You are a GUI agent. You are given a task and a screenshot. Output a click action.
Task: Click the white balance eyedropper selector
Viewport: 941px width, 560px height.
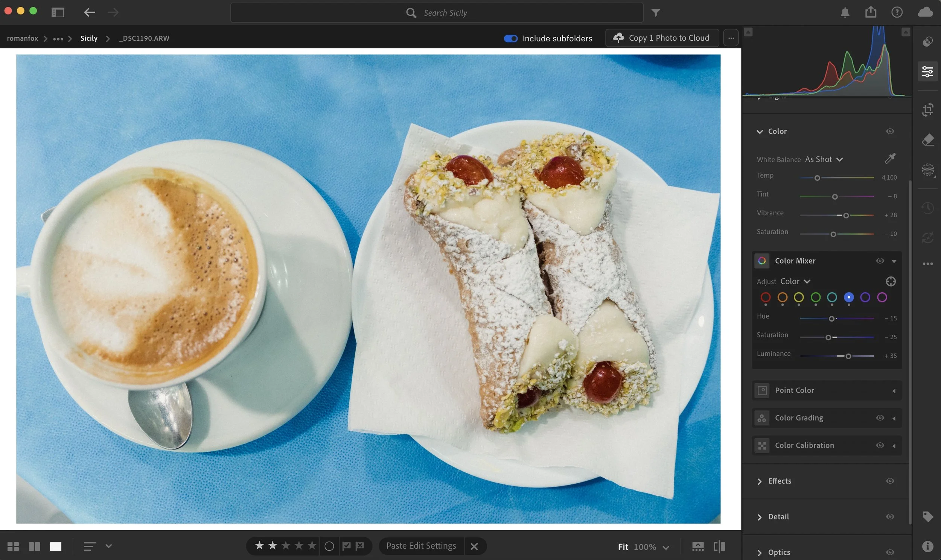click(890, 158)
